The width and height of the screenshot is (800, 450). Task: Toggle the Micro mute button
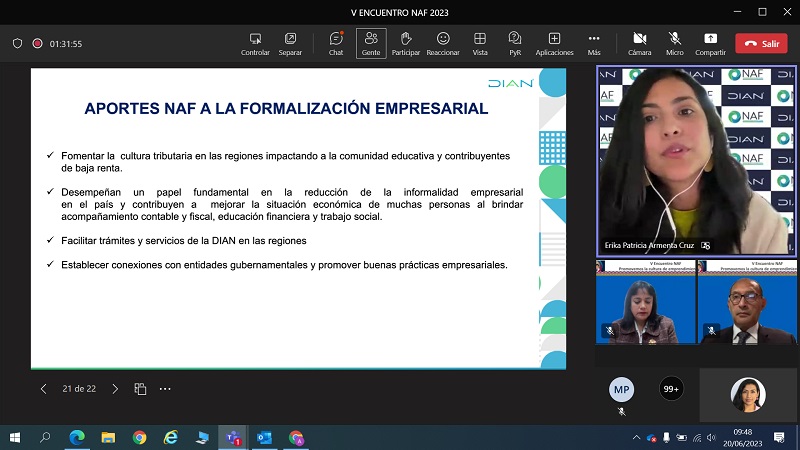tap(674, 44)
